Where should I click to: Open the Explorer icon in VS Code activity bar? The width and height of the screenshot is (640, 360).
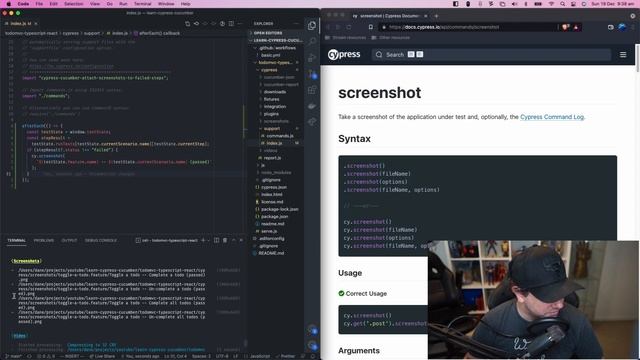[x=312, y=26]
